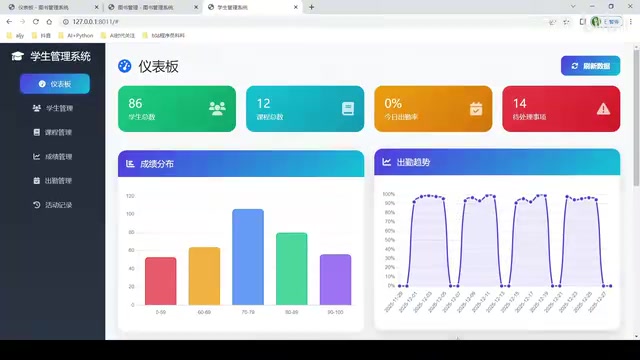The image size is (640, 360).
Task: Click the orange 60-69 bar in the chart
Action: point(204,276)
